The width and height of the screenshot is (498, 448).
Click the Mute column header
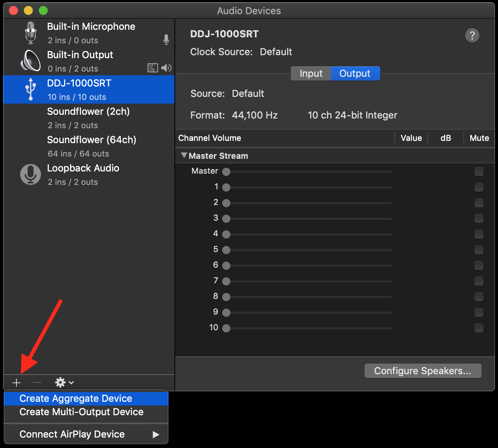pyautogui.click(x=479, y=138)
